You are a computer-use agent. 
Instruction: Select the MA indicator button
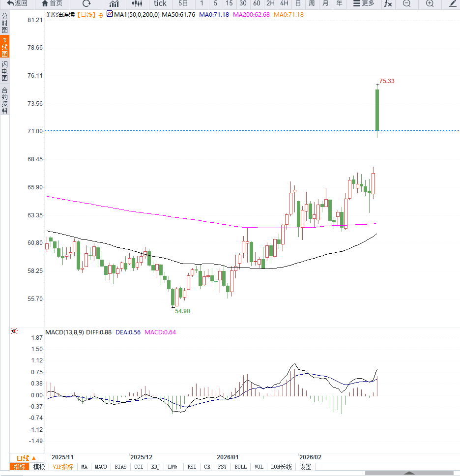[x=85, y=467]
